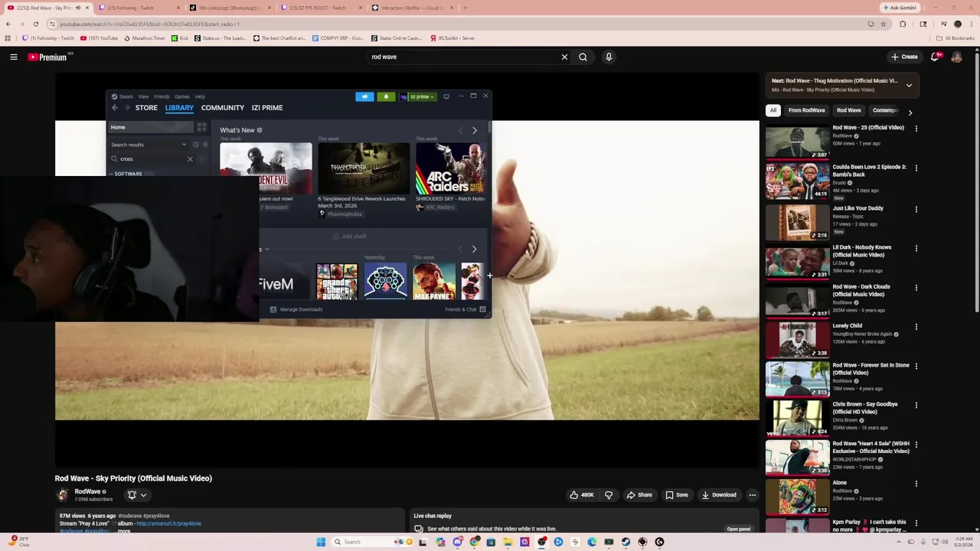Advance What's New shelf with right arrow

475,130
